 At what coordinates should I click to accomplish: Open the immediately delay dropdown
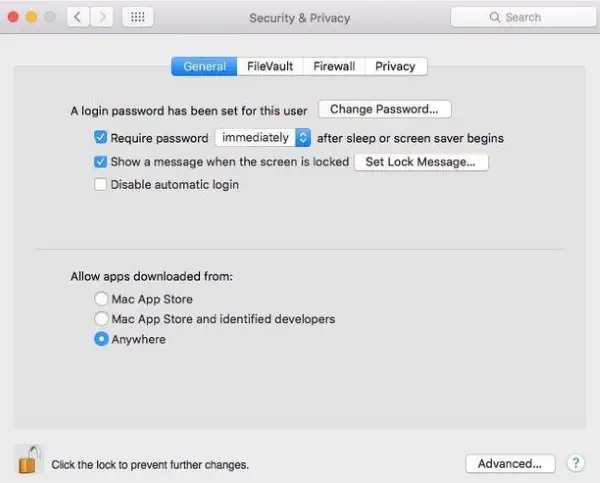click(x=263, y=137)
